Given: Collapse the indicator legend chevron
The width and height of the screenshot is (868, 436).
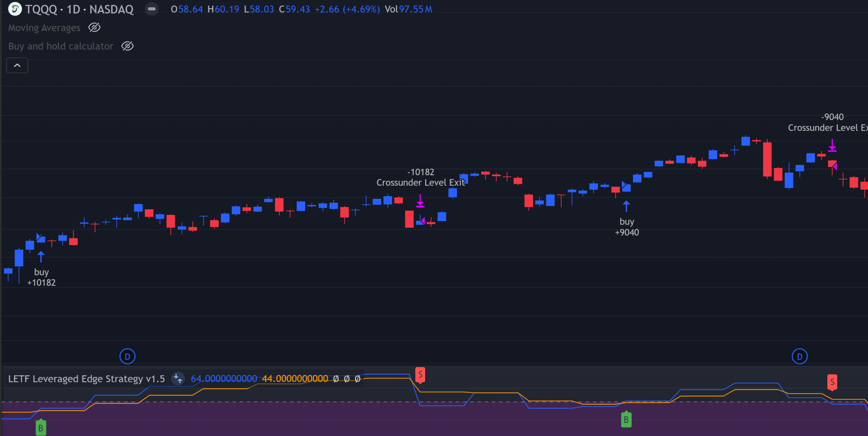Looking at the screenshot, I should (x=17, y=65).
